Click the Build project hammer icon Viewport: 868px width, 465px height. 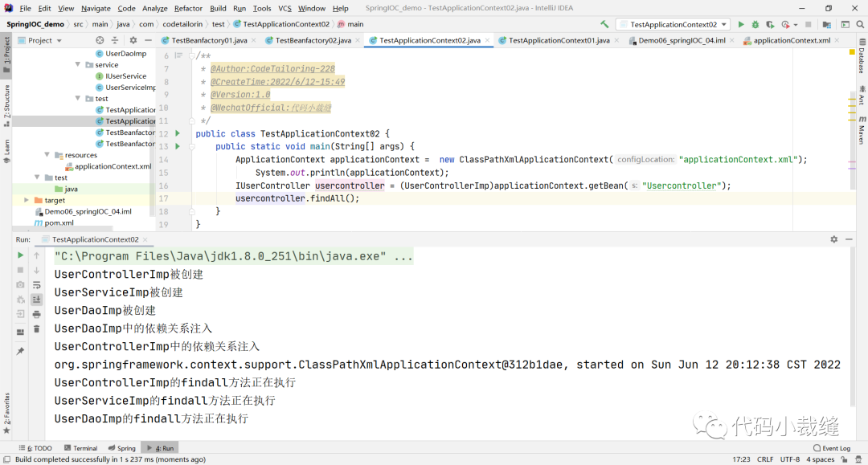point(604,24)
